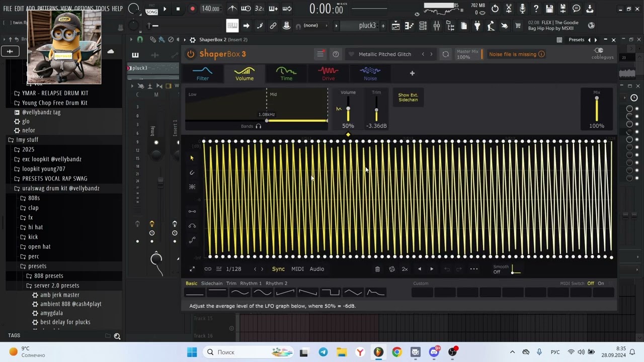Toggle the ShaperBox power button
Image resolution: width=644 pixels, height=362 pixels.
pyautogui.click(x=191, y=54)
